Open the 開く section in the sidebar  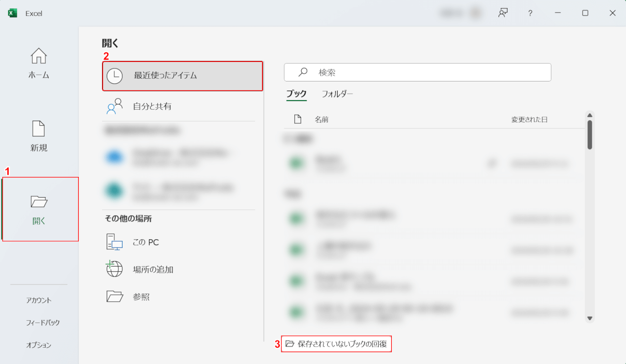[x=40, y=209]
